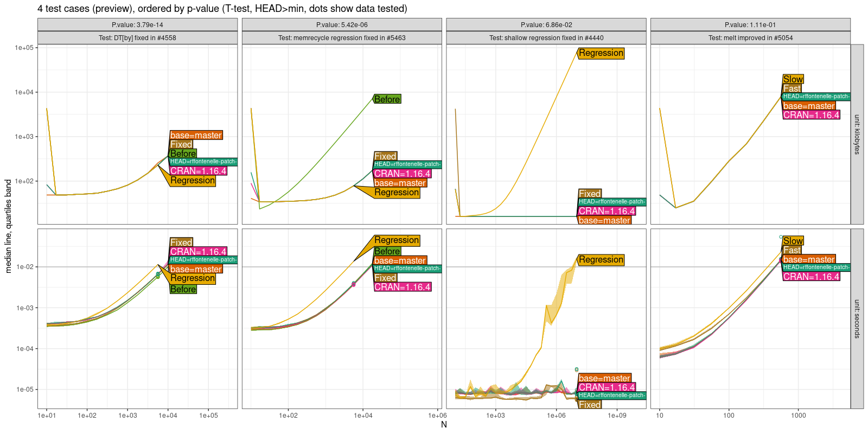
Task: Click 'Fast' label in melt seconds panel
Action: pyautogui.click(x=792, y=250)
